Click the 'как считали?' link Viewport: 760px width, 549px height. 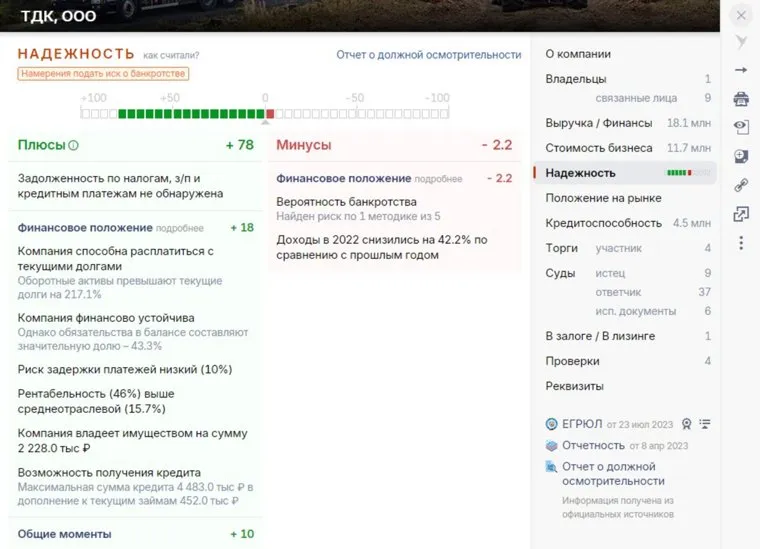point(171,56)
